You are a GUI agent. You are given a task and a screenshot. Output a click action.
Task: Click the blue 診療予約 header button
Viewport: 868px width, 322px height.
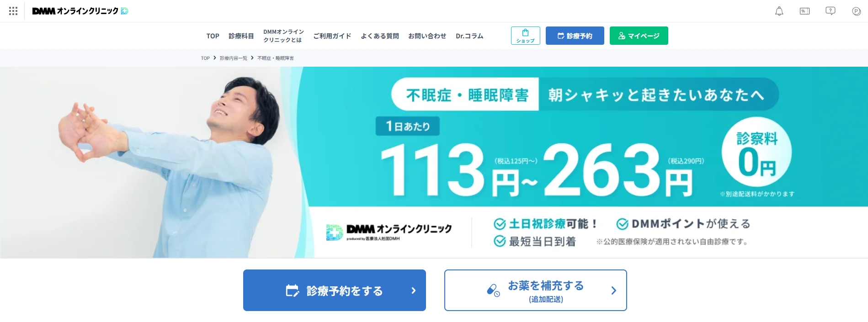[x=575, y=36]
